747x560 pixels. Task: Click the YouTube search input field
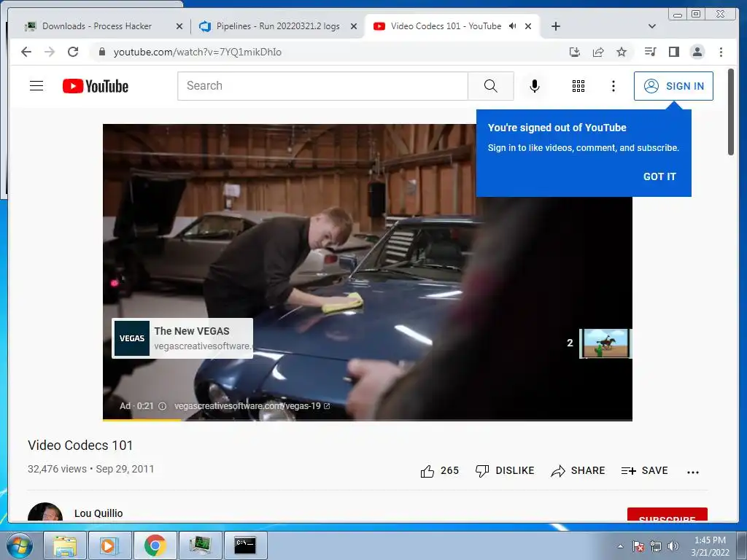[x=322, y=86]
